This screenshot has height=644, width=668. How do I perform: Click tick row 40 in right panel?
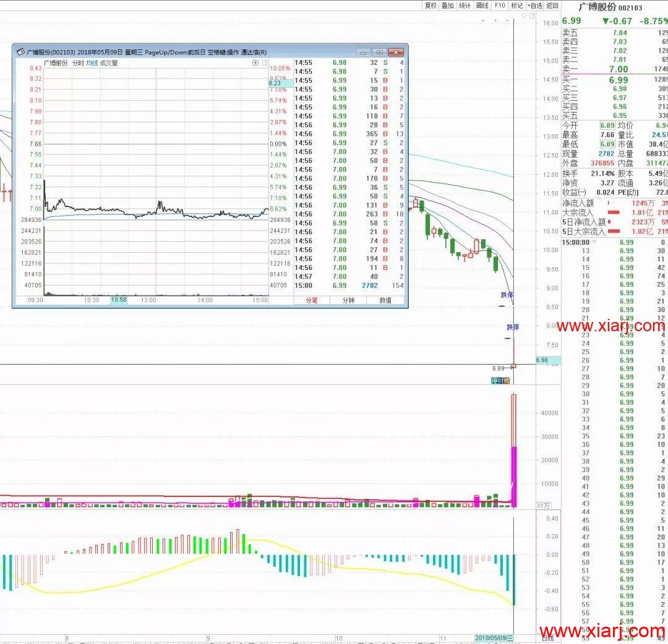click(614, 478)
